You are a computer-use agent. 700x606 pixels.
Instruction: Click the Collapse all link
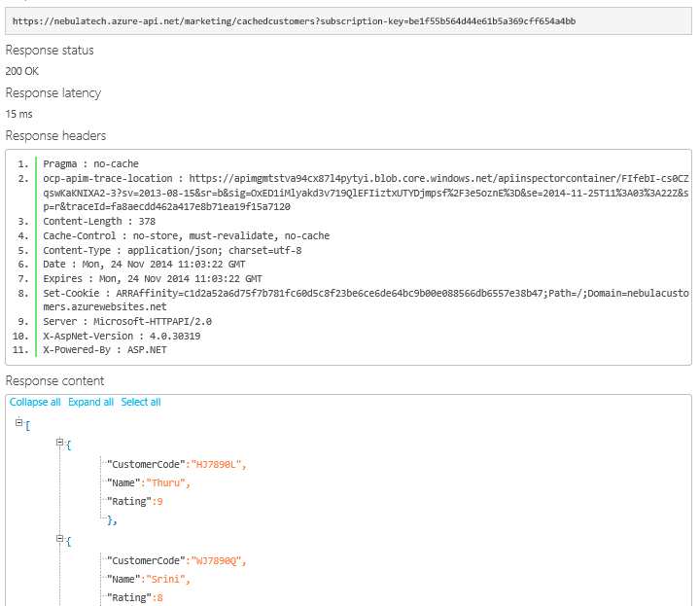pyautogui.click(x=35, y=402)
